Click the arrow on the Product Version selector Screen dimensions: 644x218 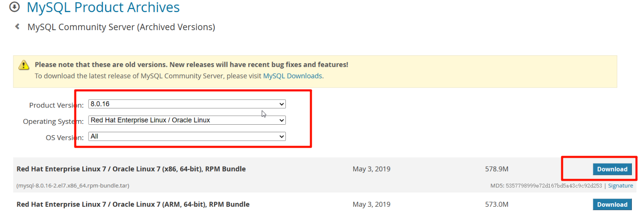[282, 104]
